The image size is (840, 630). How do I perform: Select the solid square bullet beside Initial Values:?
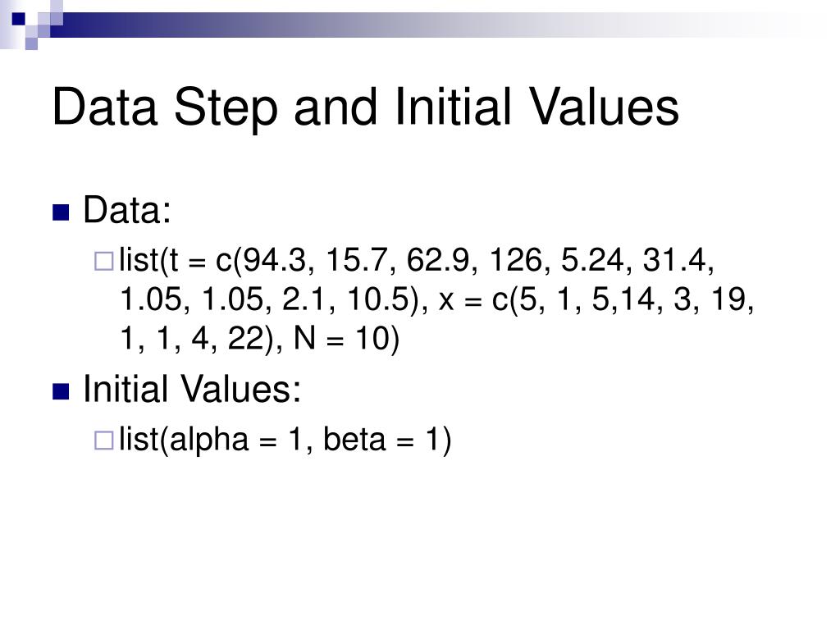point(61,391)
